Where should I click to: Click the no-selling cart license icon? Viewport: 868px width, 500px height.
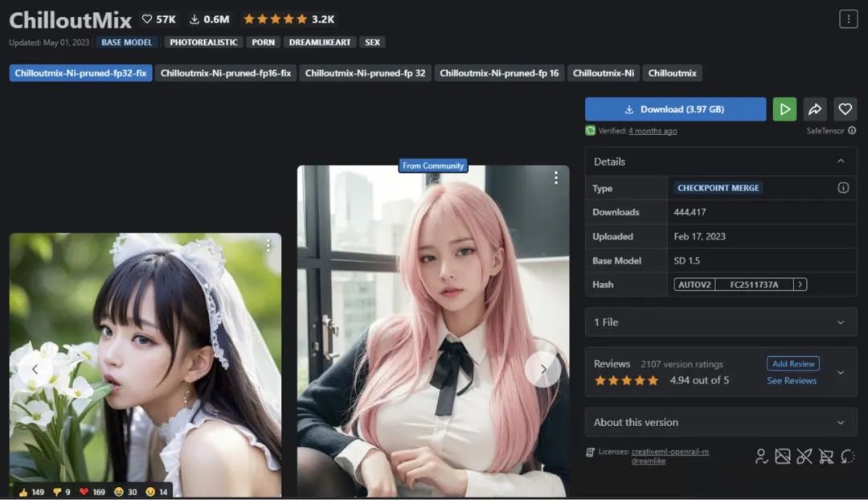[x=826, y=457]
